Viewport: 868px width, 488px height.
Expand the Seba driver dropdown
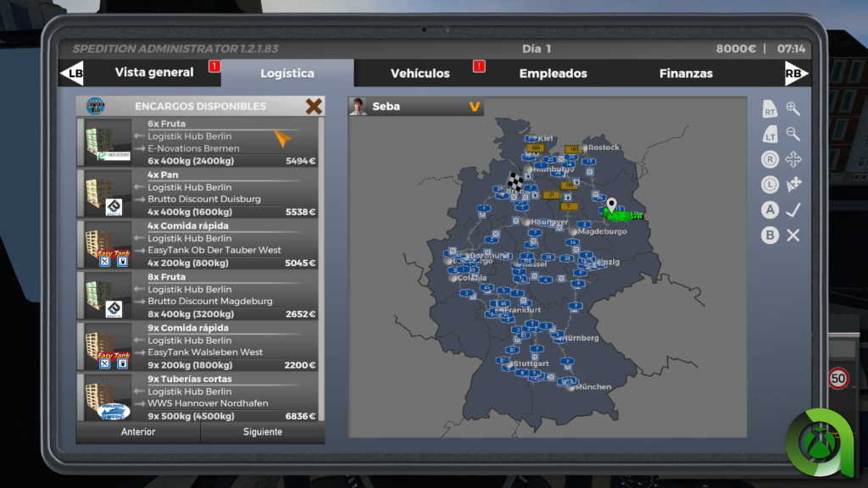click(x=475, y=107)
